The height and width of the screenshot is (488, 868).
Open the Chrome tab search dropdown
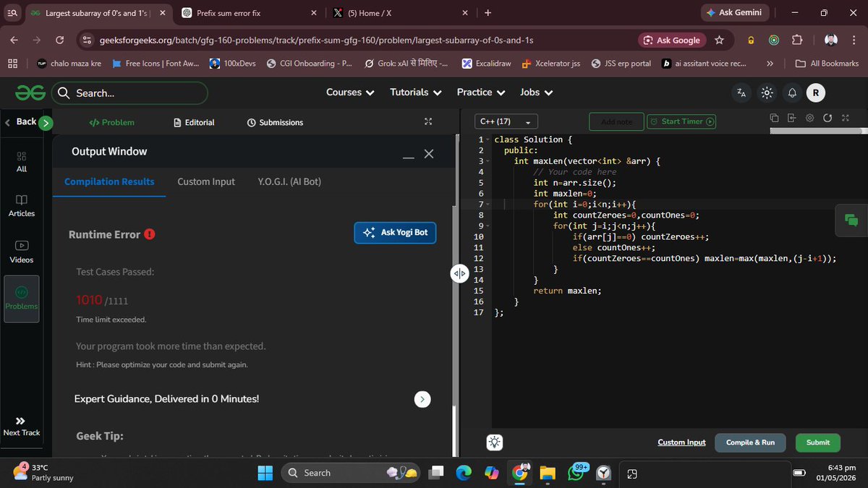[x=14, y=13]
